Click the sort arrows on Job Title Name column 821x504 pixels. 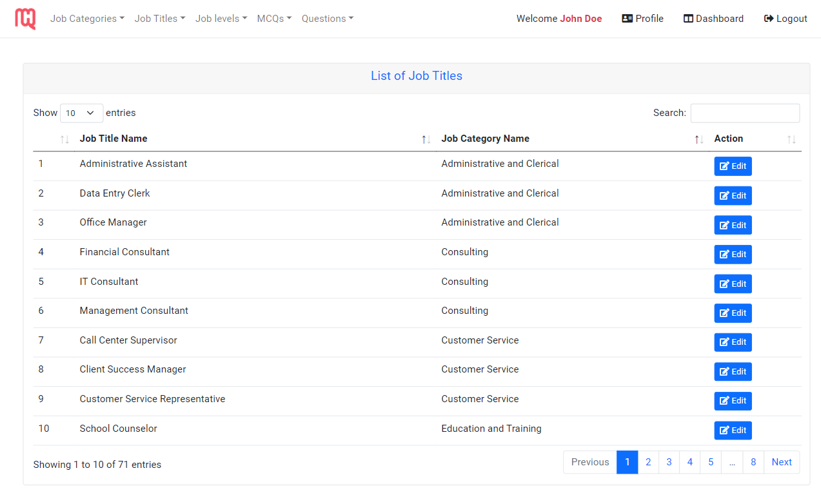tap(425, 139)
